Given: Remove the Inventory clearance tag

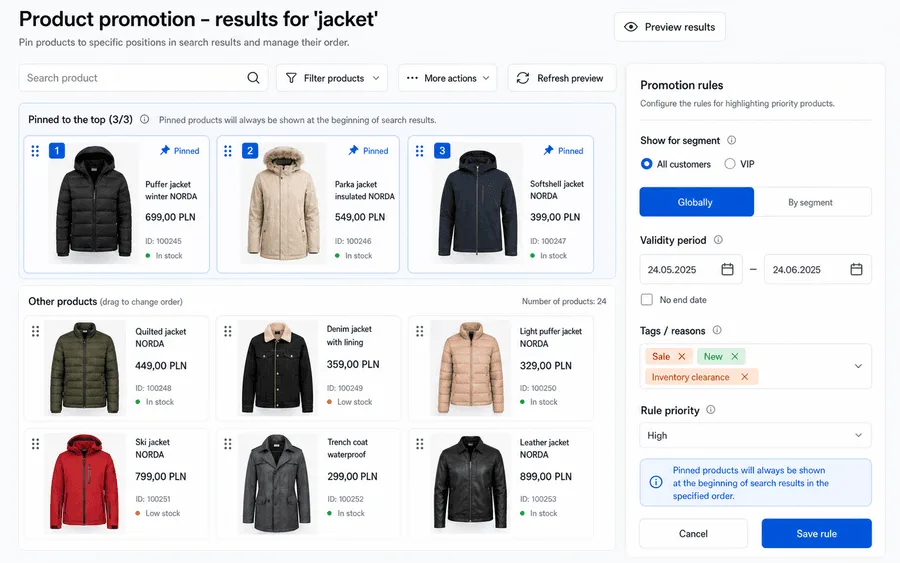Looking at the screenshot, I should pos(744,377).
